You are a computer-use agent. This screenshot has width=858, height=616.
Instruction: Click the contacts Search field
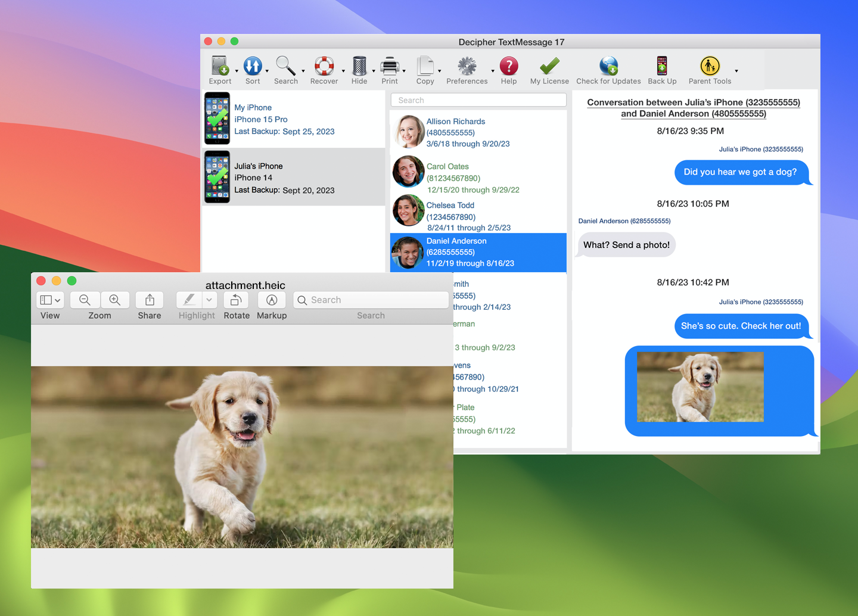coord(478,100)
